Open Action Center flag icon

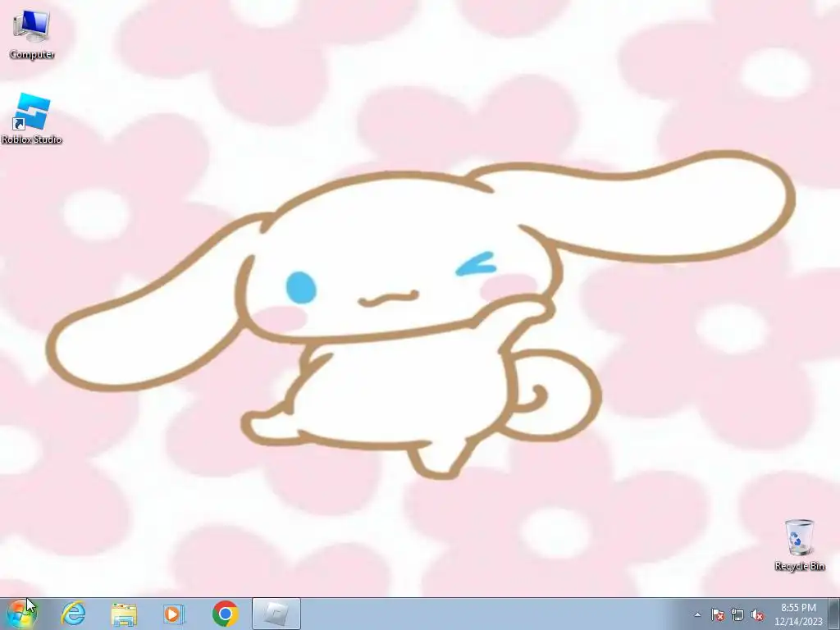pyautogui.click(x=718, y=614)
